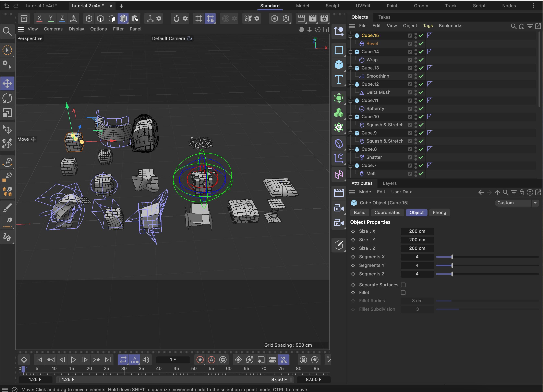543x392 pixels.
Task: Enable Separate Surfaces
Action: click(403, 285)
